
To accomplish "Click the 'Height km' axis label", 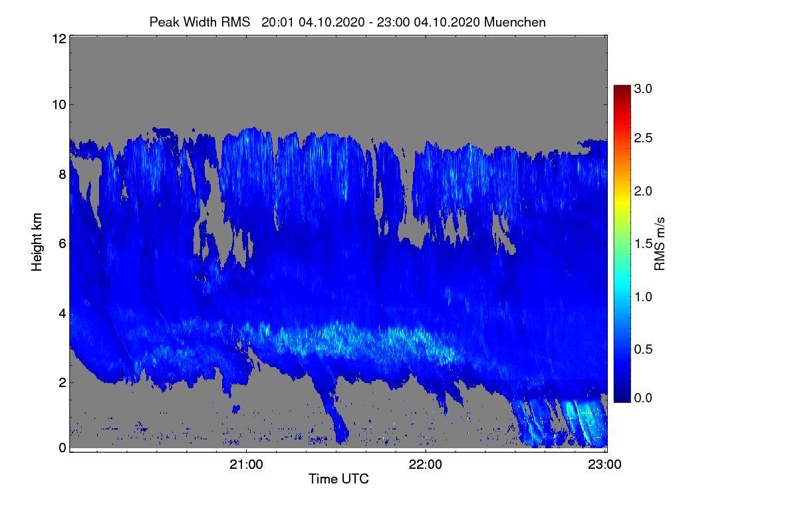I will click(37, 242).
